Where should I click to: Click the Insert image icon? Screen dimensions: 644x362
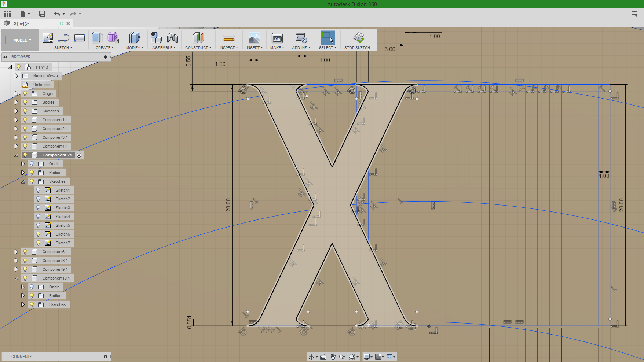[x=254, y=37]
